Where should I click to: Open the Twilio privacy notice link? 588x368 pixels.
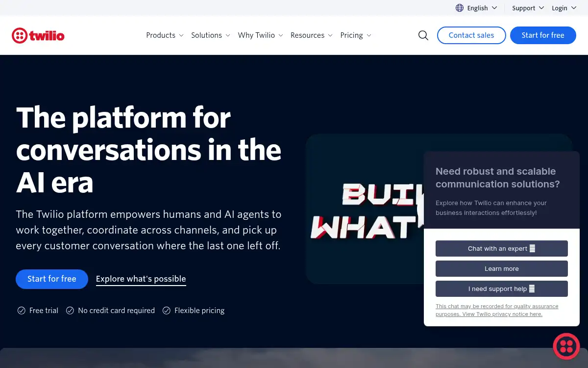coord(497,310)
